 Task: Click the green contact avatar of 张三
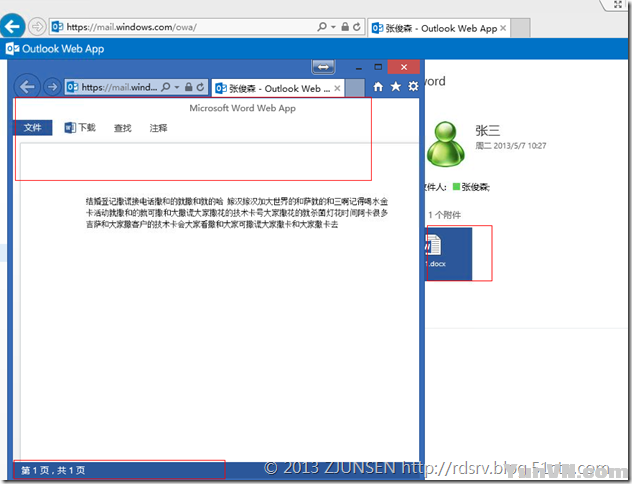pos(445,144)
